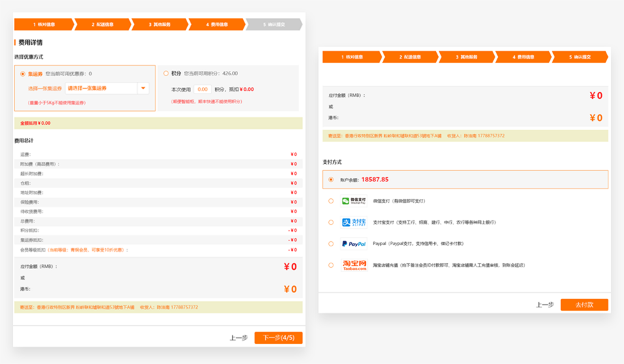Open the 请选择一张集运券 coupon dropdown
The image size is (624, 364).
(101, 88)
